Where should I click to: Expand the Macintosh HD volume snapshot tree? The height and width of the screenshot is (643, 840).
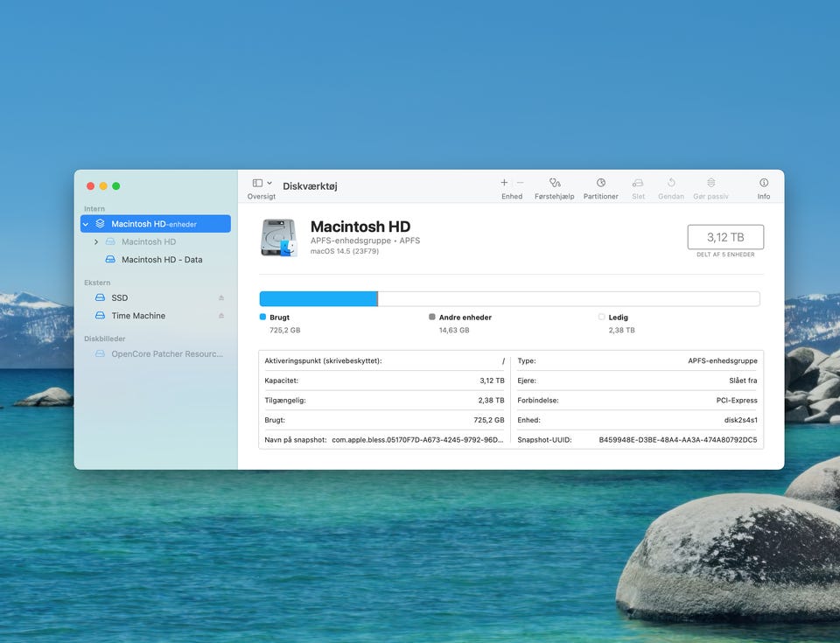tap(96, 242)
